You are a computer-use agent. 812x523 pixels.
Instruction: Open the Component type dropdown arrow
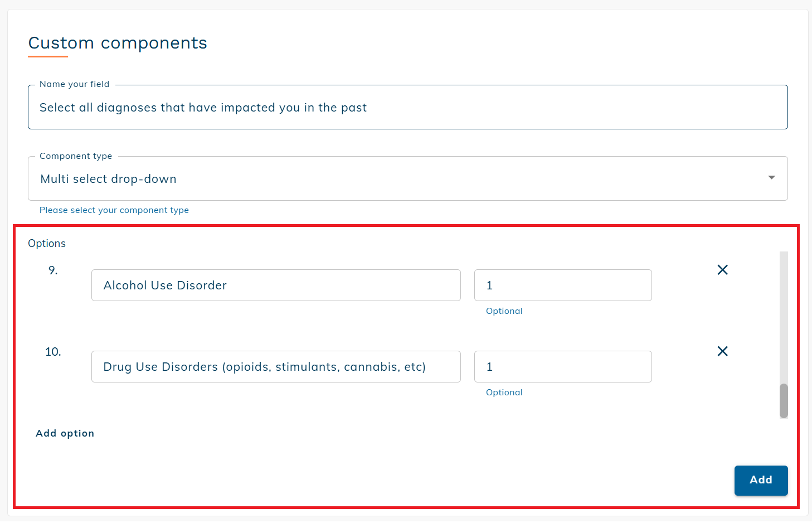(x=771, y=178)
